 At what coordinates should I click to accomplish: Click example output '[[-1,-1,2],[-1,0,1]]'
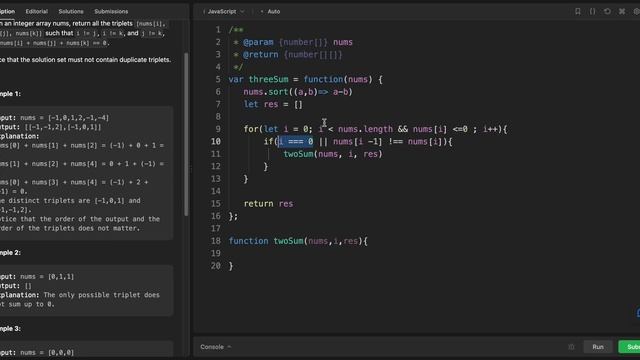pyautogui.click(x=63, y=127)
